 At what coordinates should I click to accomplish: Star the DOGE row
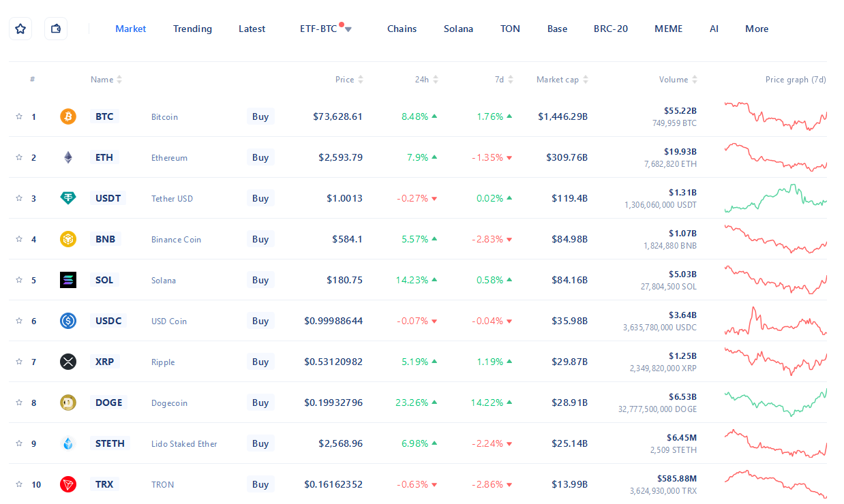[x=19, y=403]
